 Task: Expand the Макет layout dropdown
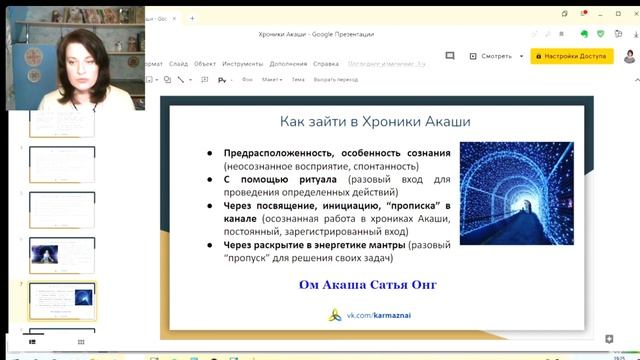tap(272, 80)
